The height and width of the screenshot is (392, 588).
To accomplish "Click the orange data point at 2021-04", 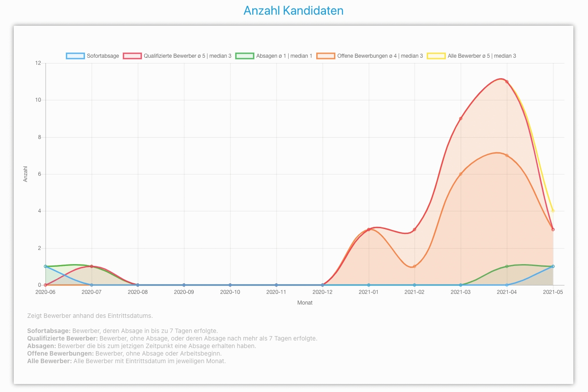I will tap(507, 155).
